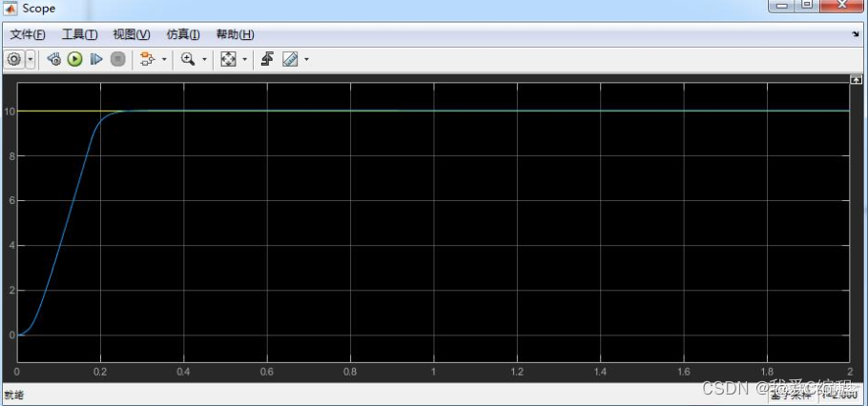Open the zoom tool dropdown arrow
Screen dimensions: 868x406
point(204,59)
